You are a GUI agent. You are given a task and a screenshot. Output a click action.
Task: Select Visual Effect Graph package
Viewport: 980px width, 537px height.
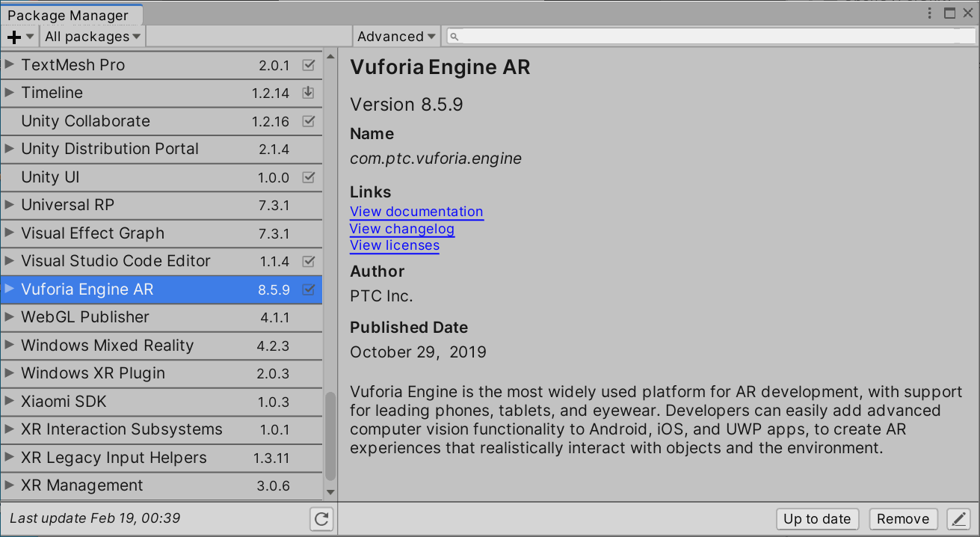tap(161, 233)
